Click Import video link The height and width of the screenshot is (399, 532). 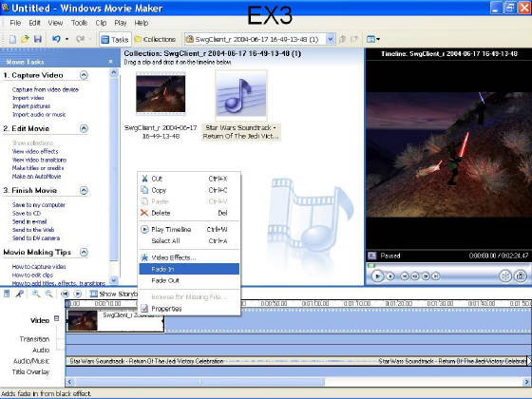point(28,98)
